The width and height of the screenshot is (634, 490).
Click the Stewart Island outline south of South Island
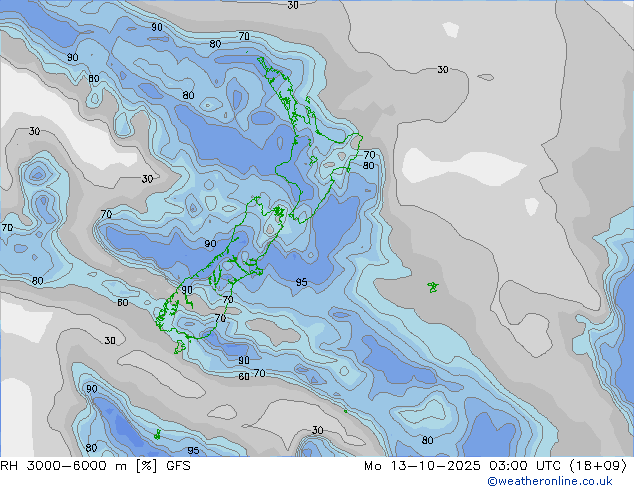pos(180,347)
